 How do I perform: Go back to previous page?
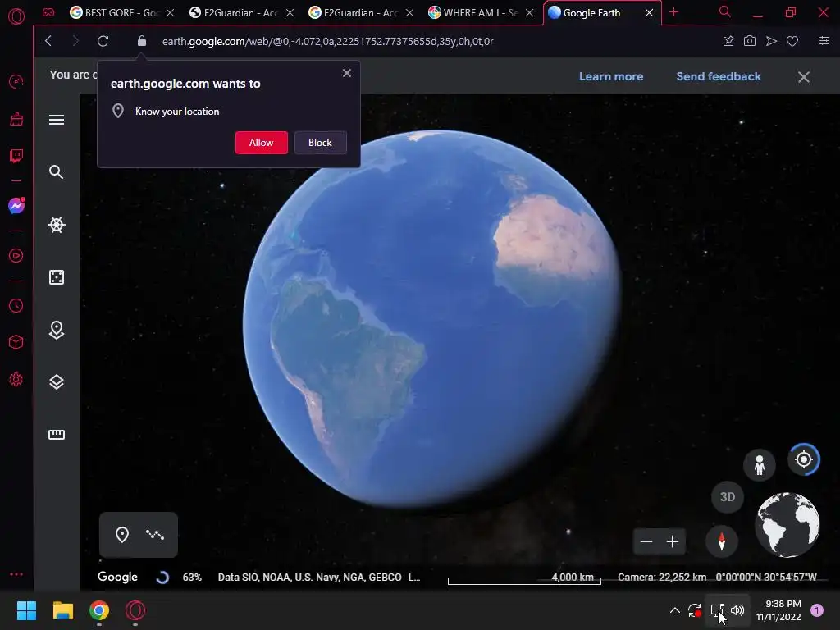tap(48, 41)
